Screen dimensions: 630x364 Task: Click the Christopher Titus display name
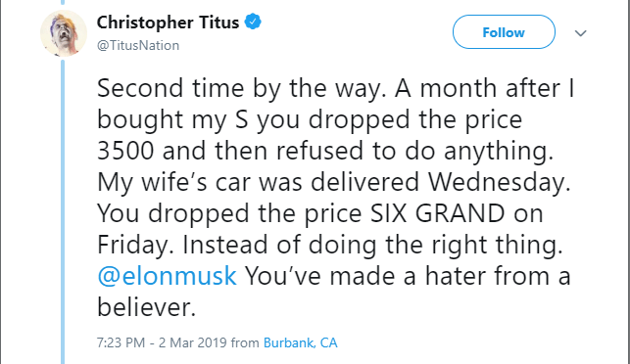click(168, 23)
